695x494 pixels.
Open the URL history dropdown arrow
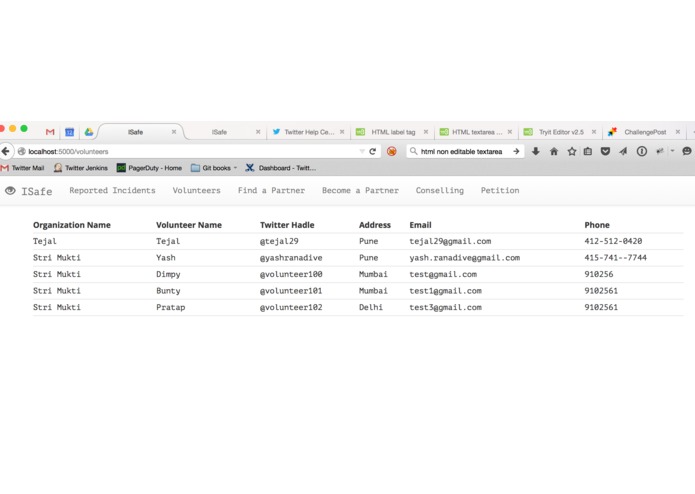tap(362, 152)
